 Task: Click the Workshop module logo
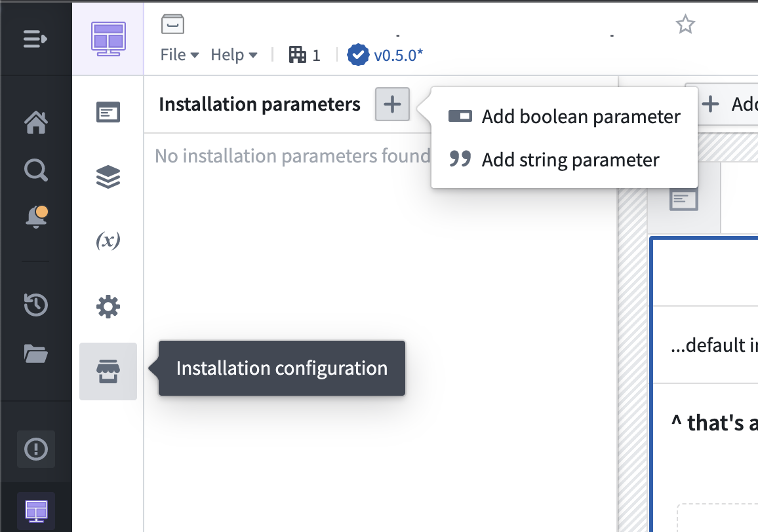coord(108,39)
